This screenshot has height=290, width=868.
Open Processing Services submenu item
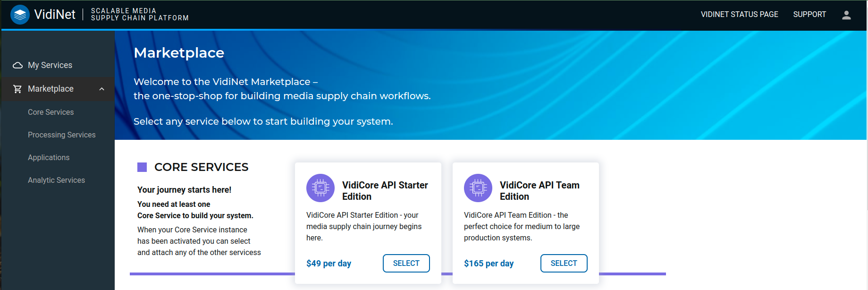pos(61,135)
